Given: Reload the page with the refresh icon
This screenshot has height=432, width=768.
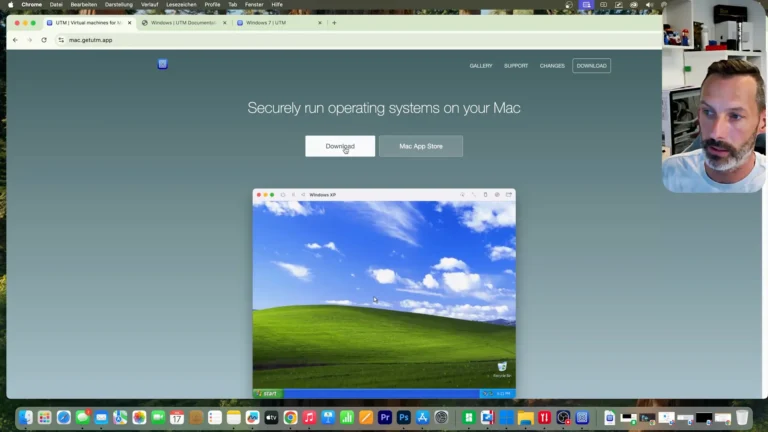Looking at the screenshot, I should click(x=44, y=40).
